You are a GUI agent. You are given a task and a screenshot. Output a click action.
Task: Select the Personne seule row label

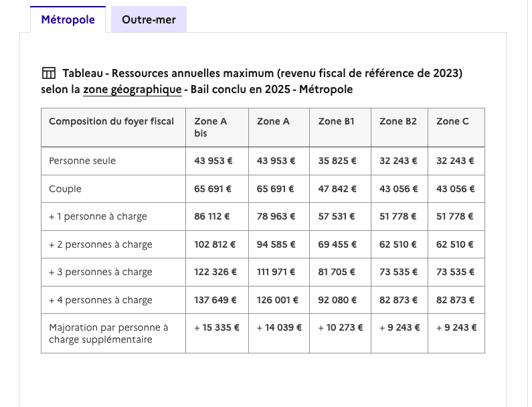click(82, 161)
